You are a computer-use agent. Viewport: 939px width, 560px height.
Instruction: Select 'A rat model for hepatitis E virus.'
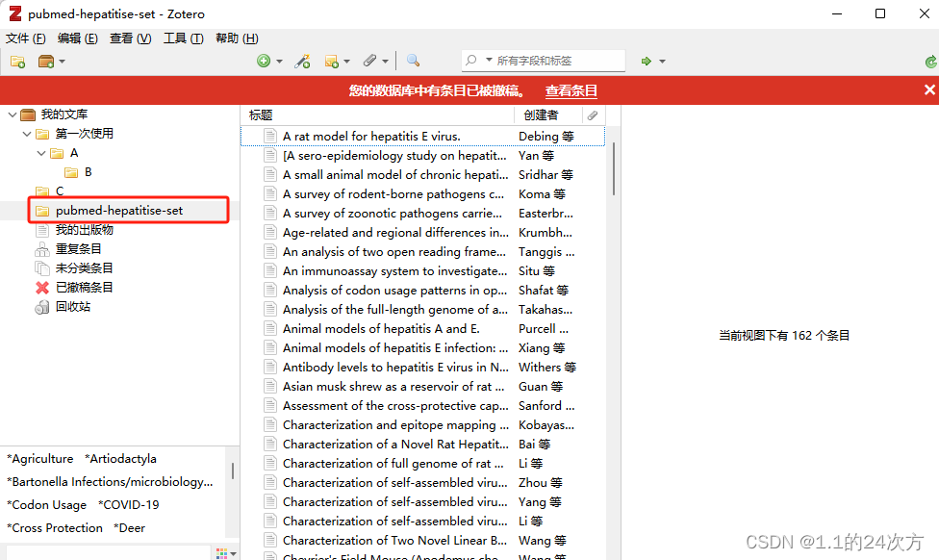pyautogui.click(x=422, y=136)
